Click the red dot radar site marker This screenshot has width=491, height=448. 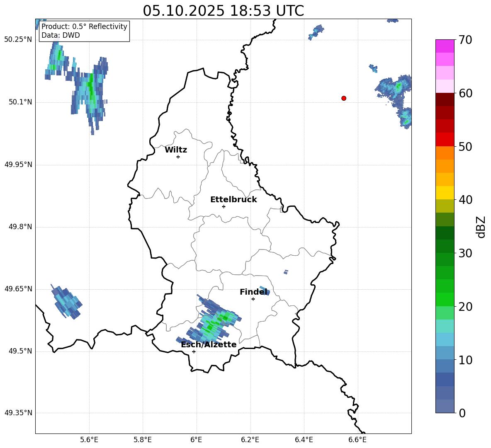344,98
